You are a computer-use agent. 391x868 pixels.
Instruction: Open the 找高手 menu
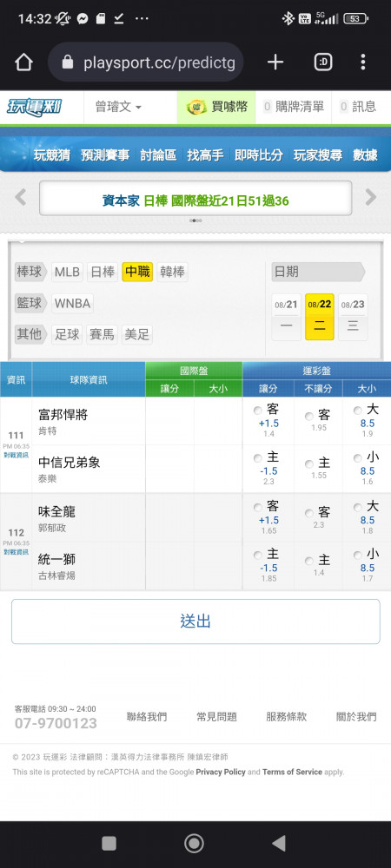205,155
